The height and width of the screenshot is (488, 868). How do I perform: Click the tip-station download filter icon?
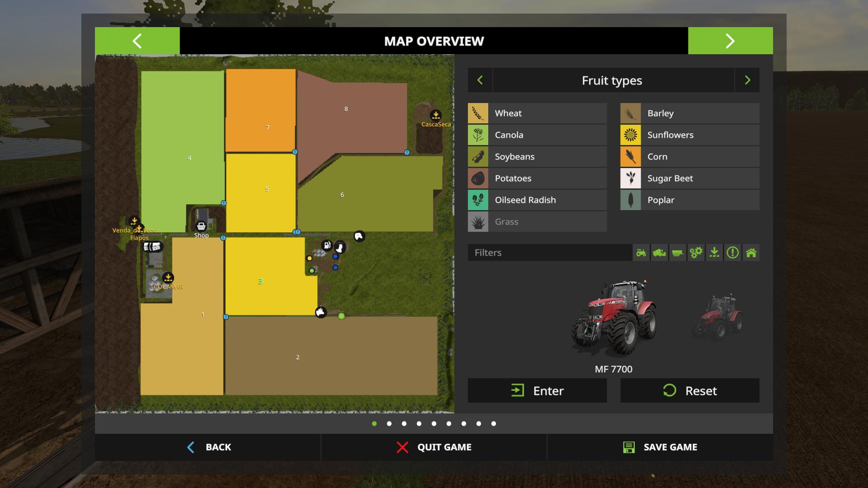point(714,253)
